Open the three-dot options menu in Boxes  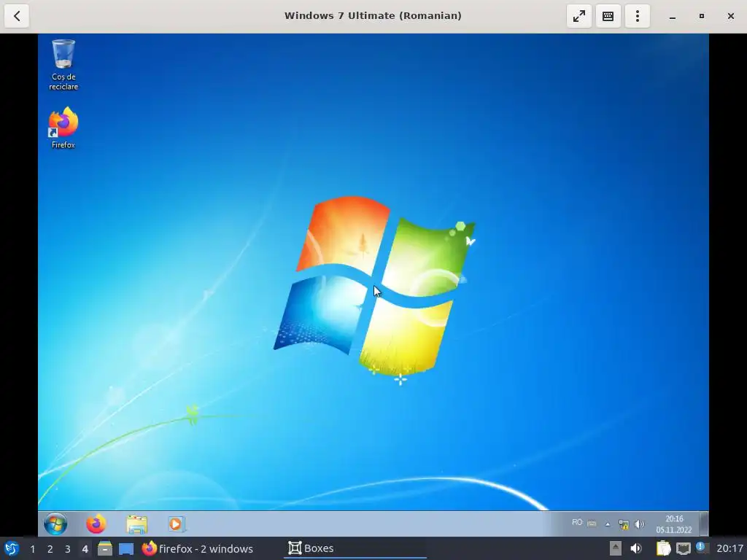point(638,16)
